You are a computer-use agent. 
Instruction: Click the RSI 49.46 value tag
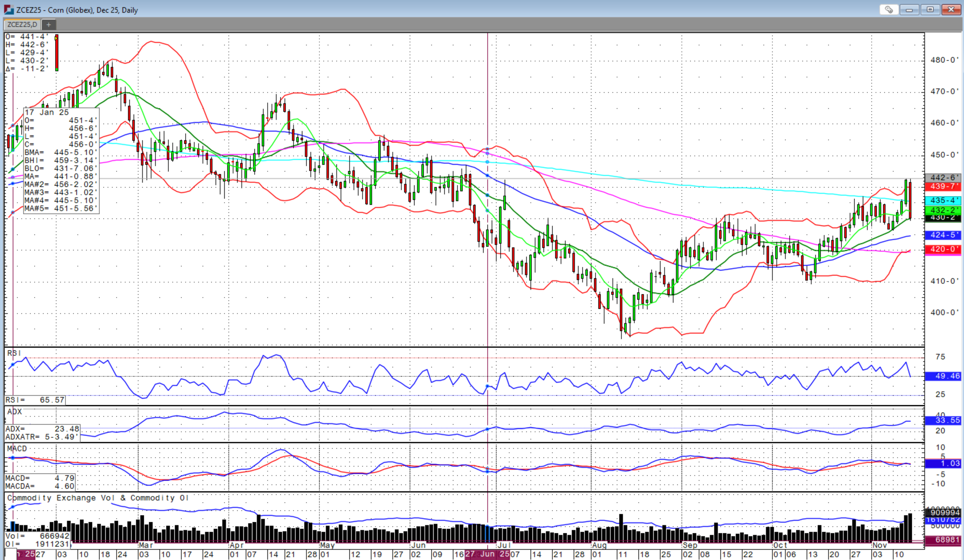pos(943,376)
